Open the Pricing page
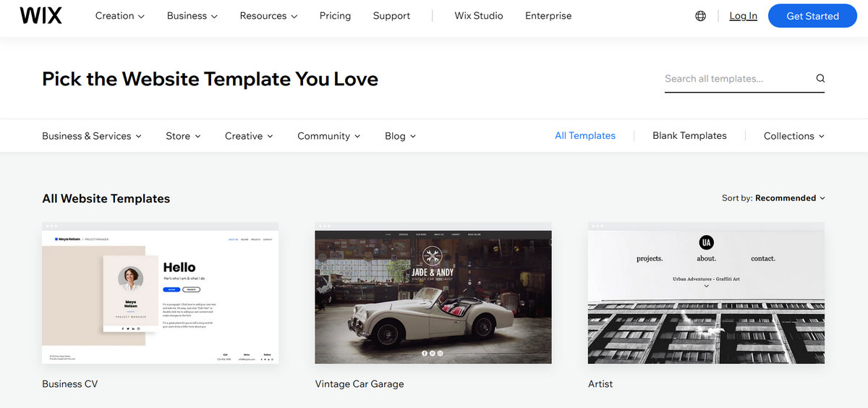This screenshot has width=868, height=408. (x=335, y=16)
